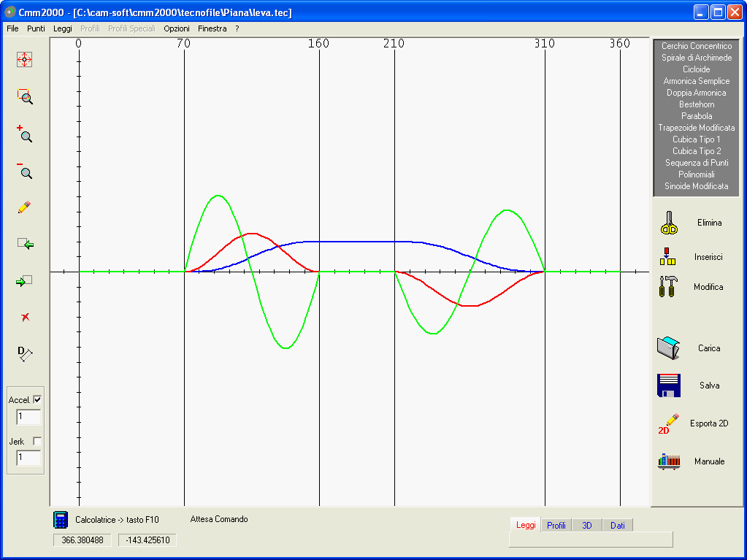This screenshot has height=560, width=747.
Task: Select Cicloide law
Action: (x=697, y=69)
